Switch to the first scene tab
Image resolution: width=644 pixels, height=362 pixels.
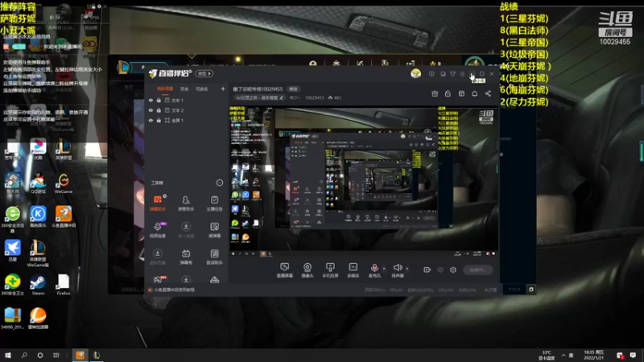click(165, 88)
